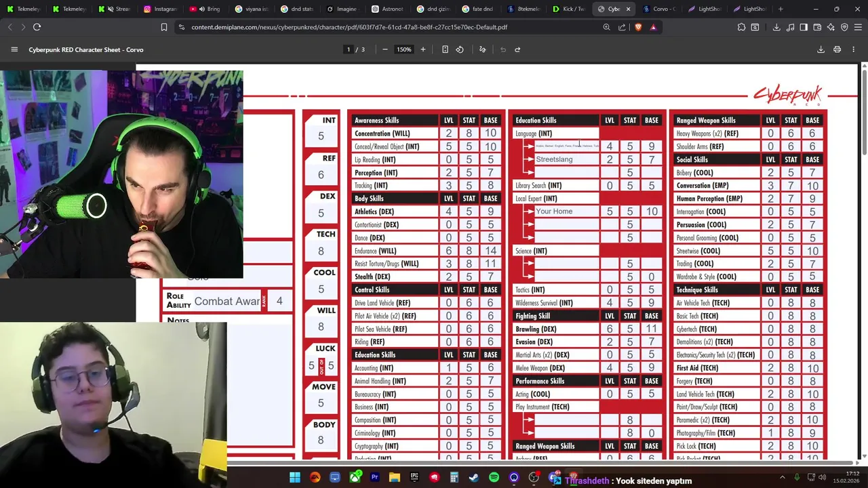This screenshot has width=868, height=488.
Task: Click the Athletics (DEX) skill label
Action: tap(374, 211)
